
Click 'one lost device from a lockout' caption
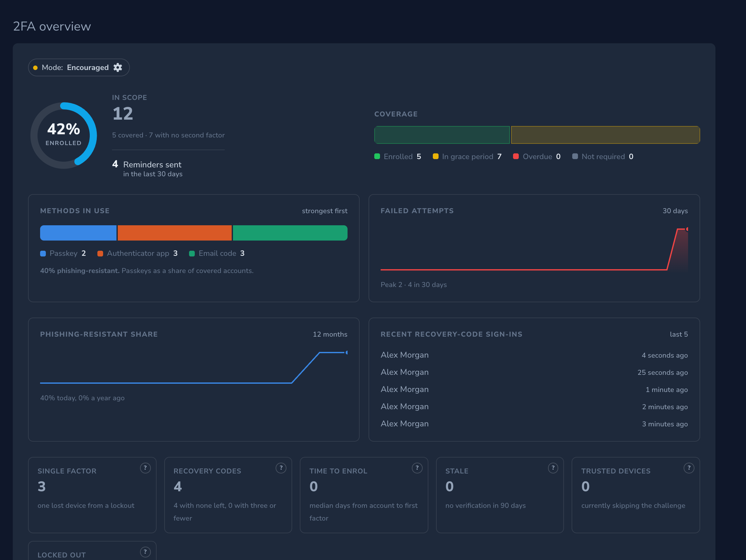point(86,506)
